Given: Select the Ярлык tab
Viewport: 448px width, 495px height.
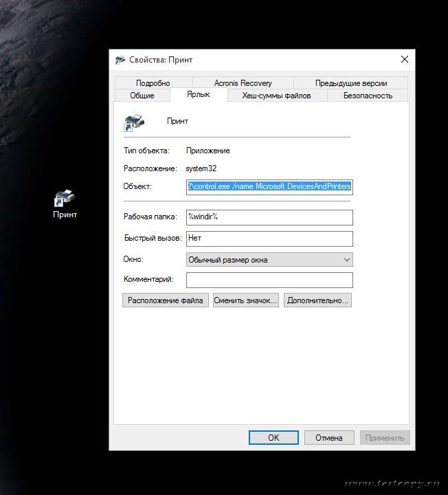Looking at the screenshot, I should click(198, 95).
